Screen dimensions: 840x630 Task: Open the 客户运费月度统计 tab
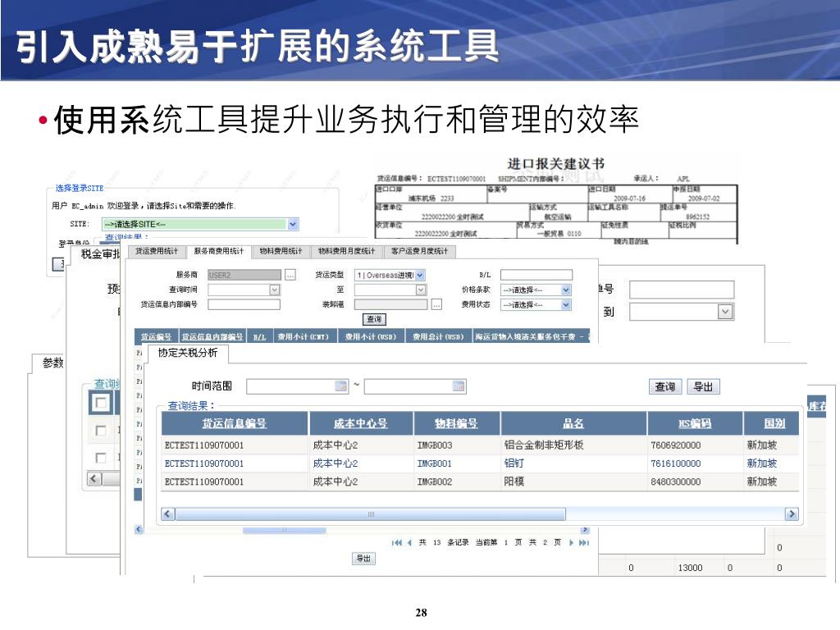tap(419, 251)
